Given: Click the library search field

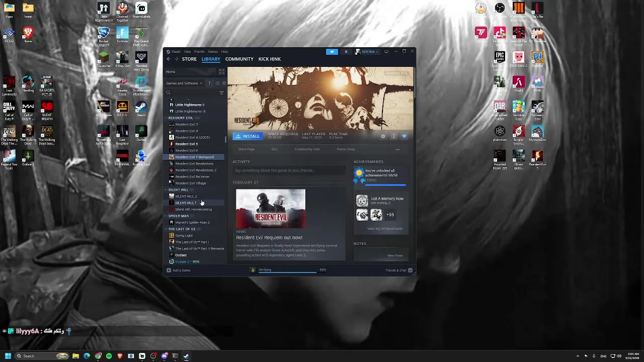Looking at the screenshot, I should [x=191, y=93].
